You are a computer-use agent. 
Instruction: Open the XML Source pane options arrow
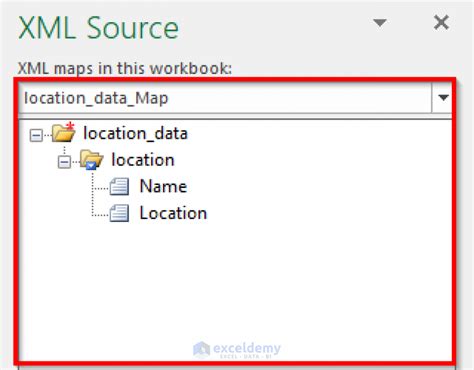point(380,23)
